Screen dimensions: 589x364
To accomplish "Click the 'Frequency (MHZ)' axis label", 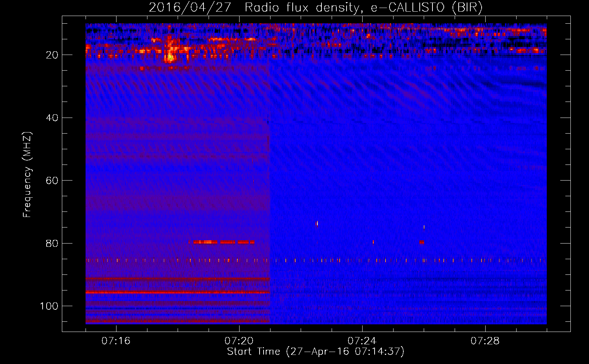I will pyautogui.click(x=27, y=175).
